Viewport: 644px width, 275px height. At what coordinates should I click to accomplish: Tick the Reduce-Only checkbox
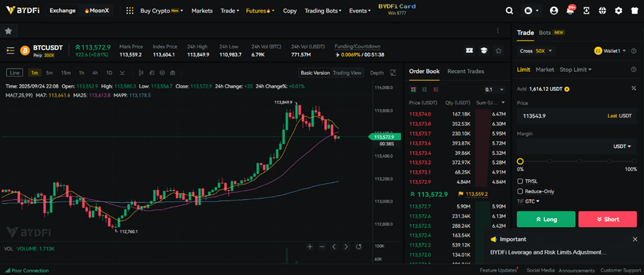(520, 191)
